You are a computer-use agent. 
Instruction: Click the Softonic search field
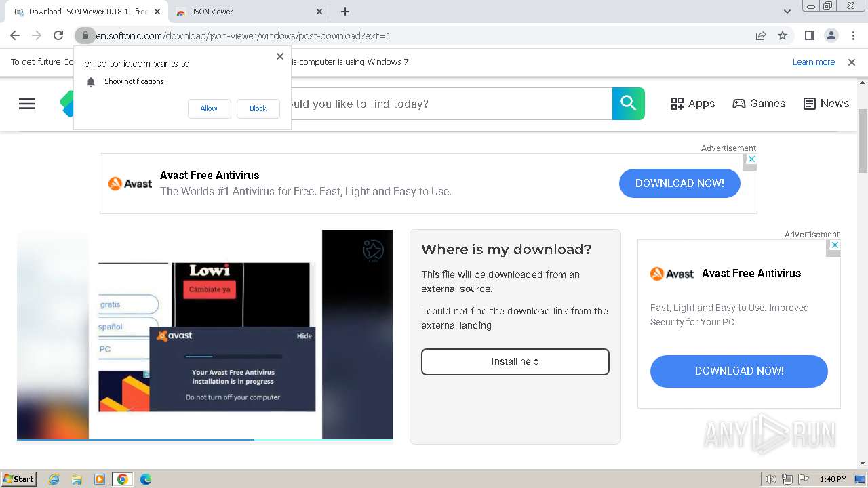pos(451,104)
